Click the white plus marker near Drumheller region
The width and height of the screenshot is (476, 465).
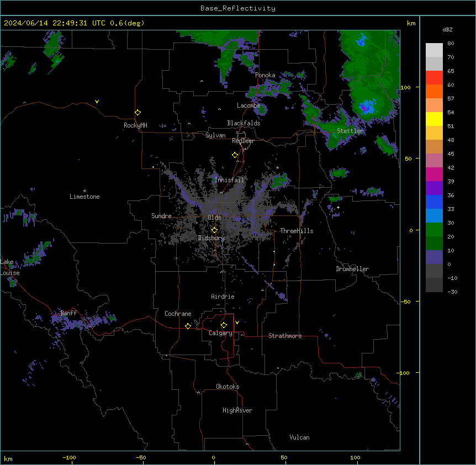point(338,207)
